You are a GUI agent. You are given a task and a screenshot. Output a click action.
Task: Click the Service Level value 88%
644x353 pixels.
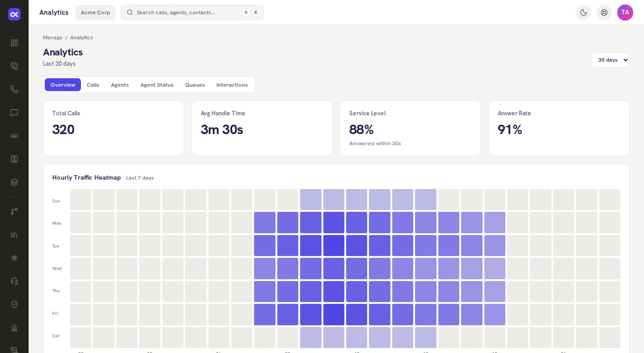[361, 130]
